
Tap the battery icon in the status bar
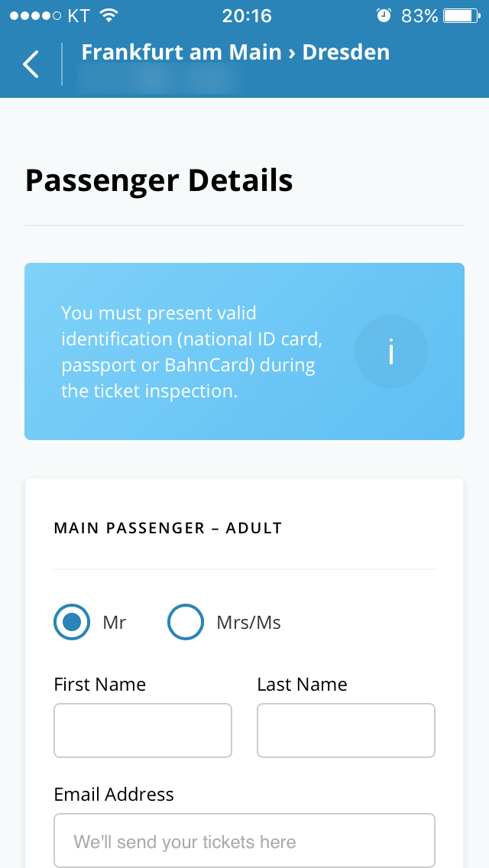pos(461,15)
